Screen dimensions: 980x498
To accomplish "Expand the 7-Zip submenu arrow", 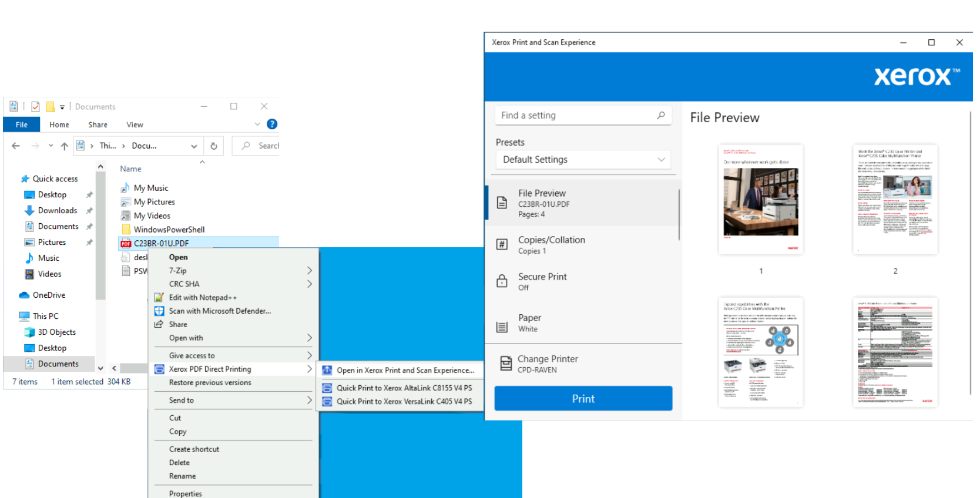I will 309,270.
